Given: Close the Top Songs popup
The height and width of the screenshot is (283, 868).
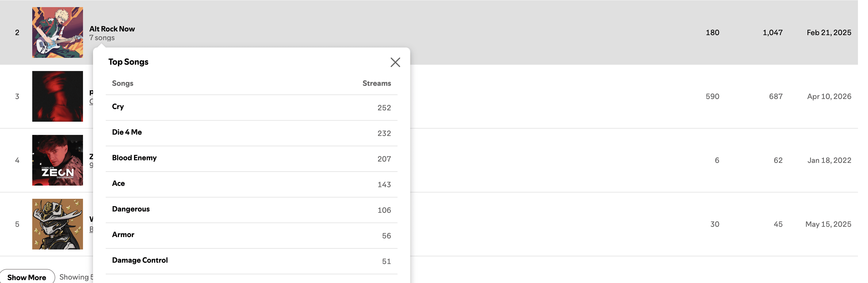Looking at the screenshot, I should click(x=395, y=62).
